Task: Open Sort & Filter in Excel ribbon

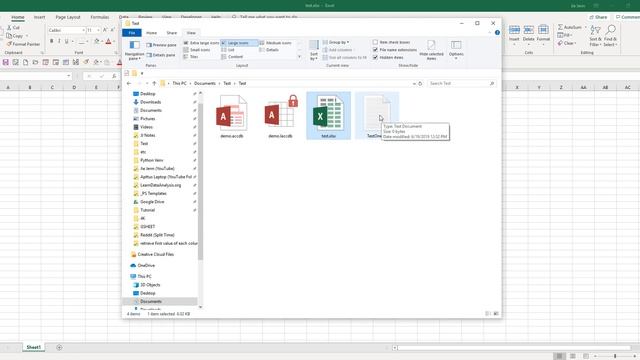Action: (x=596, y=36)
